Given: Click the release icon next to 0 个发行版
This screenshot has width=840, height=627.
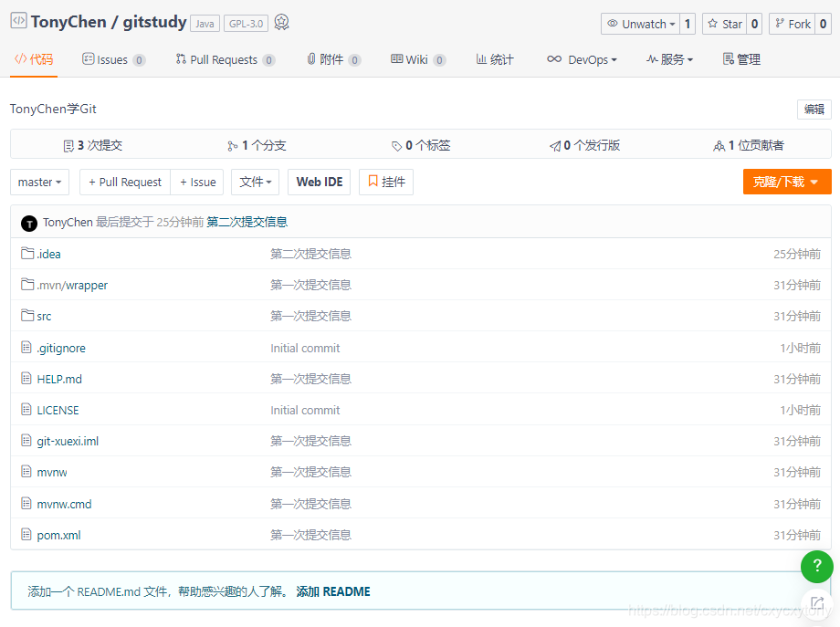Looking at the screenshot, I should pos(555,146).
